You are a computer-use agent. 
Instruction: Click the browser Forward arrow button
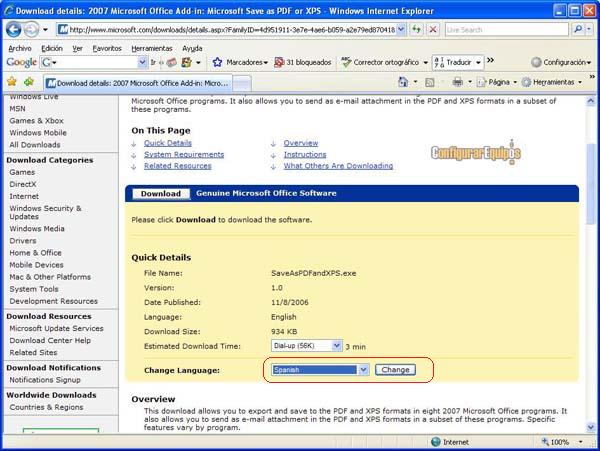(x=32, y=29)
